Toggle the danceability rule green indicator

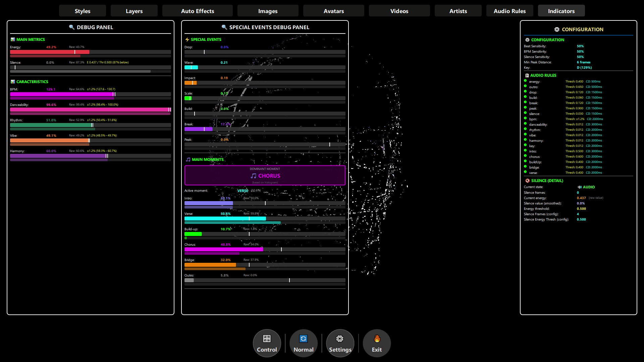pyautogui.click(x=525, y=123)
